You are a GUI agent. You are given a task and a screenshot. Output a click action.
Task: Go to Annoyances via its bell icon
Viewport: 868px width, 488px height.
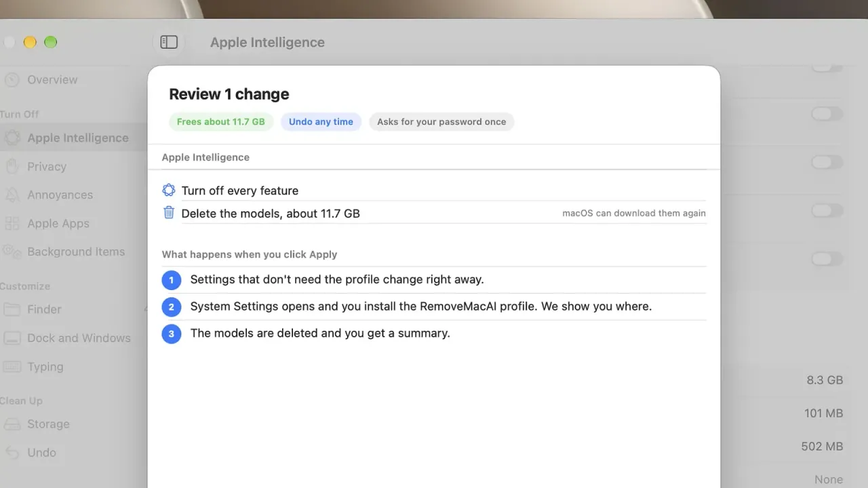[12, 195]
